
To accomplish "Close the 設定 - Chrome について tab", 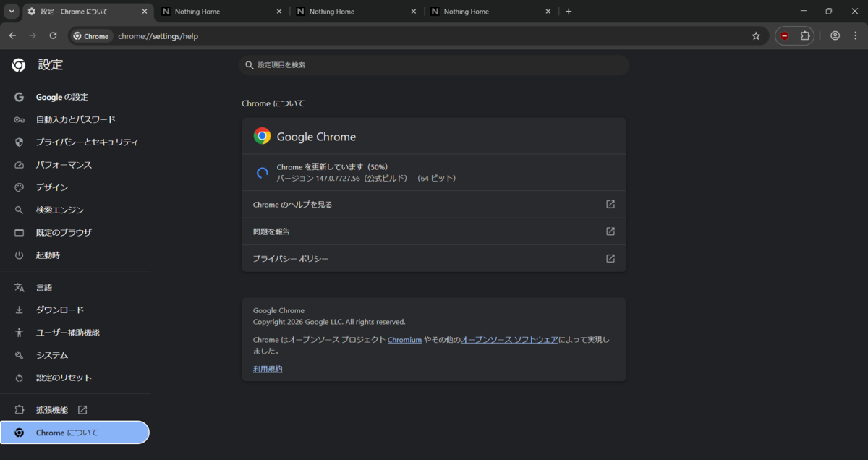I will [x=145, y=12].
